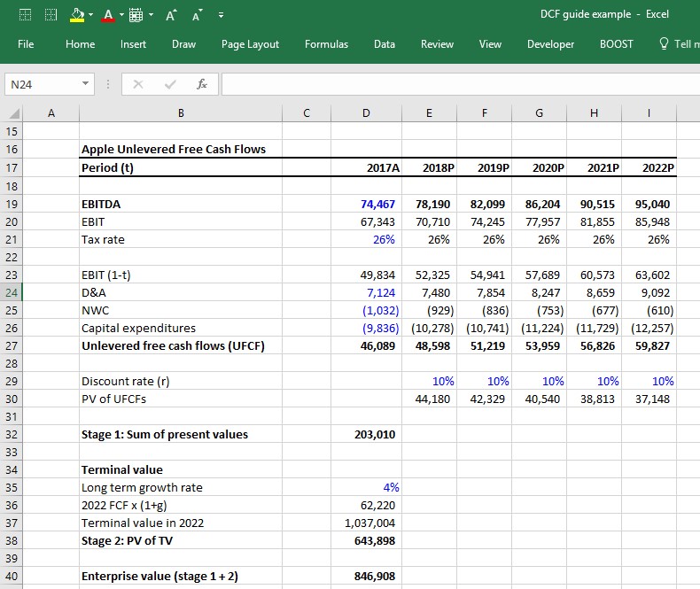
Task: Decrease the font size
Action: pyautogui.click(x=197, y=16)
